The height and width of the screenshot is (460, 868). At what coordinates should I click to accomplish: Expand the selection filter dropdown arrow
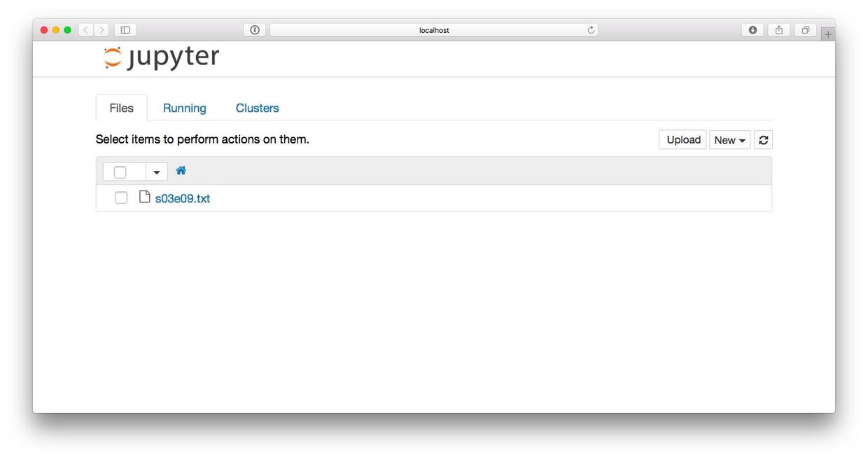pyautogui.click(x=157, y=172)
